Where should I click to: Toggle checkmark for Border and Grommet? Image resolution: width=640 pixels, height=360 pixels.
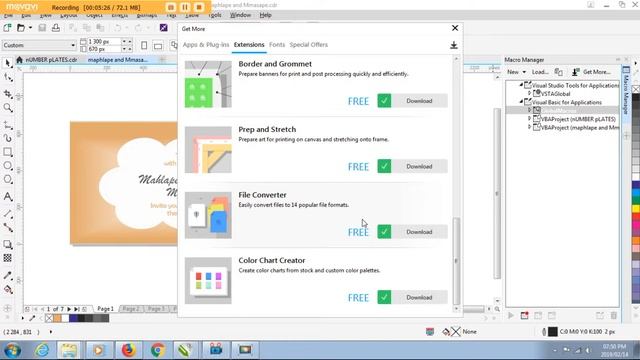[384, 101]
